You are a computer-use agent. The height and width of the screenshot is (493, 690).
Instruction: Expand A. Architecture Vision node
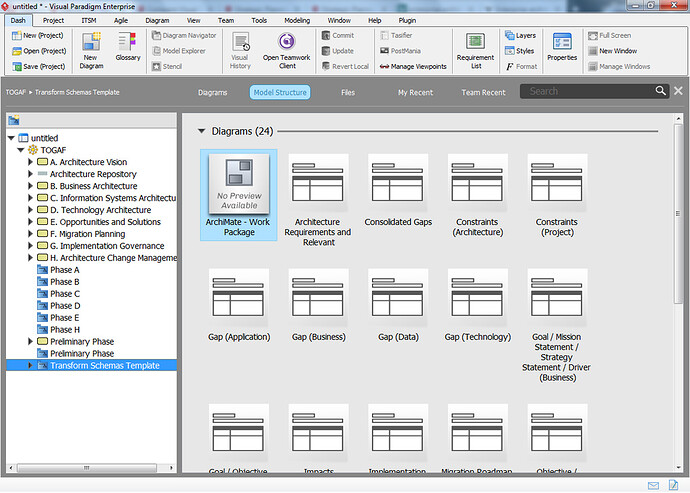[x=30, y=162]
